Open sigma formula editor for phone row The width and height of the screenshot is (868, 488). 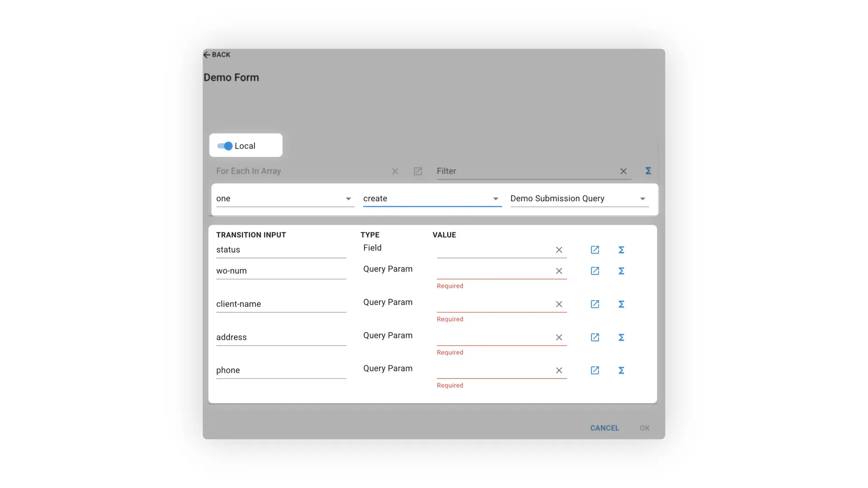(x=622, y=370)
